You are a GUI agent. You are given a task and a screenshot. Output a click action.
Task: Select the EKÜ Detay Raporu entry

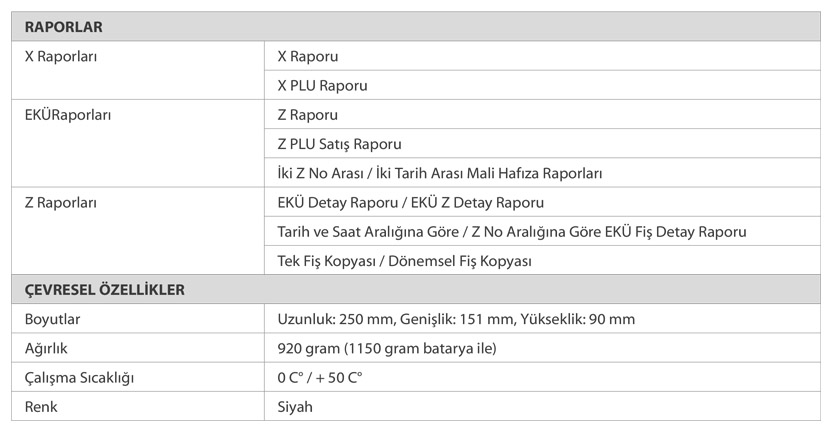pos(410,202)
